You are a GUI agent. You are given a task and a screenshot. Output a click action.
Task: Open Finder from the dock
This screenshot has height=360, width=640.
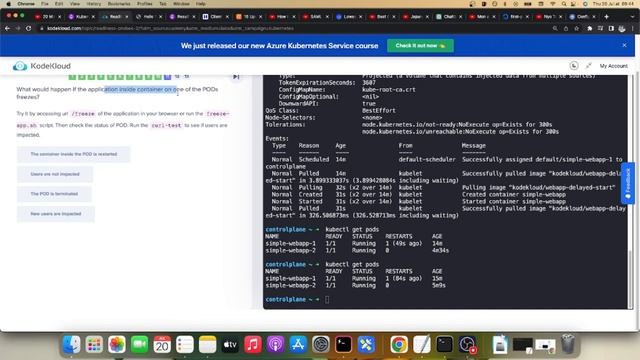coord(71,345)
